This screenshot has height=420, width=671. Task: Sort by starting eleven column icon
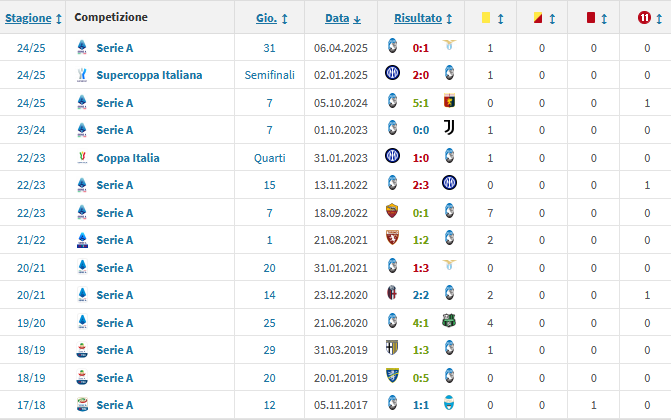[x=645, y=18]
